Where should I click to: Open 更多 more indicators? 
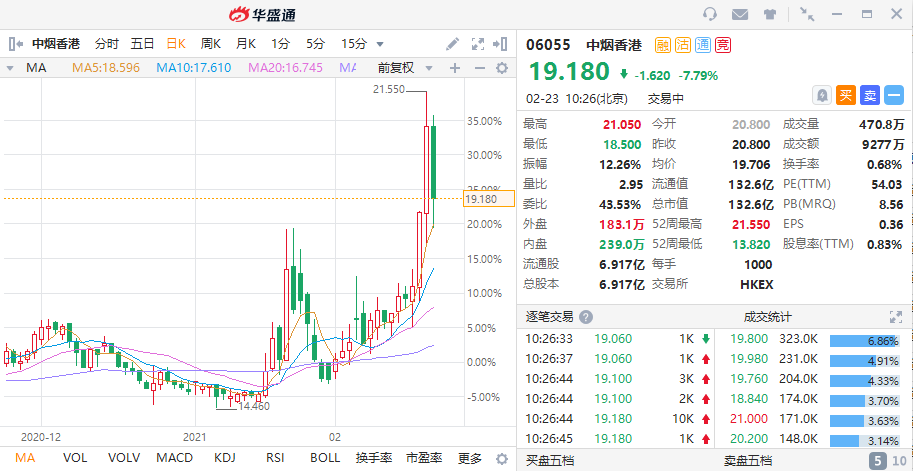(x=470, y=458)
